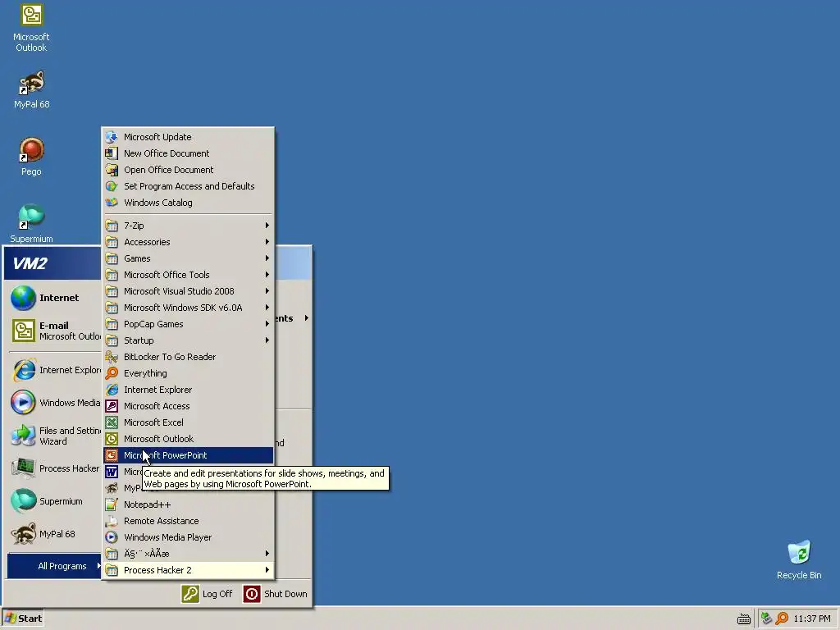The image size is (840, 630).
Task: Open the Microsoft Update menu entry
Action: coord(188,137)
